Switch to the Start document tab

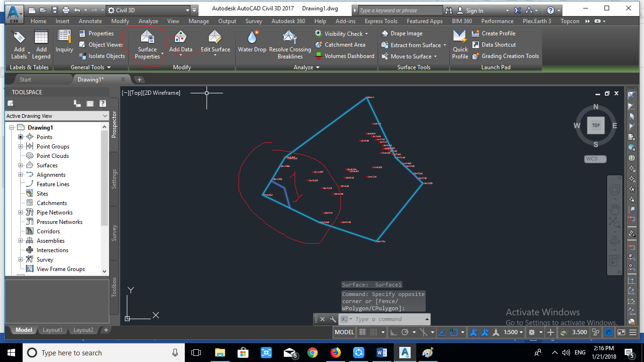(25, 80)
